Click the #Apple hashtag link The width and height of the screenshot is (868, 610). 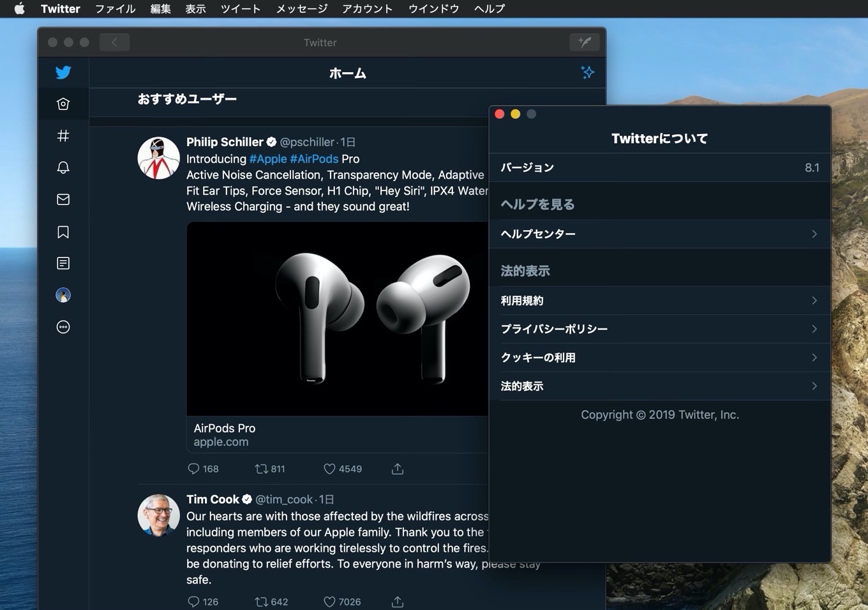pos(268,158)
